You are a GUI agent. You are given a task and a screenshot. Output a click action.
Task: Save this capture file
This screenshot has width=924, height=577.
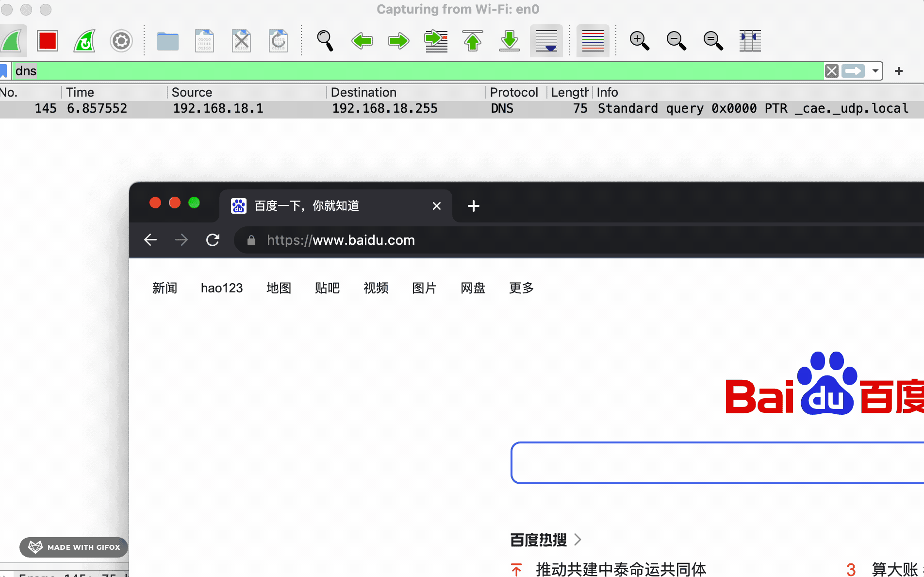click(x=204, y=41)
